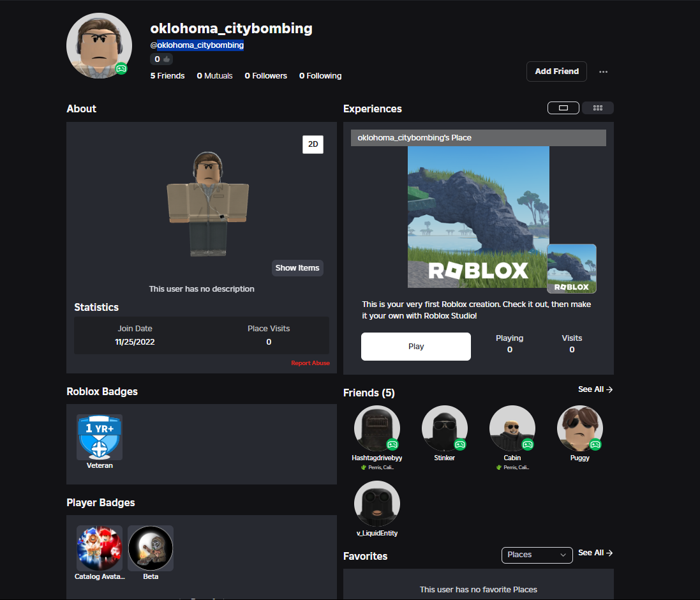700x600 pixels.
Task: Click Stinker's in-game status icon
Action: tap(460, 444)
